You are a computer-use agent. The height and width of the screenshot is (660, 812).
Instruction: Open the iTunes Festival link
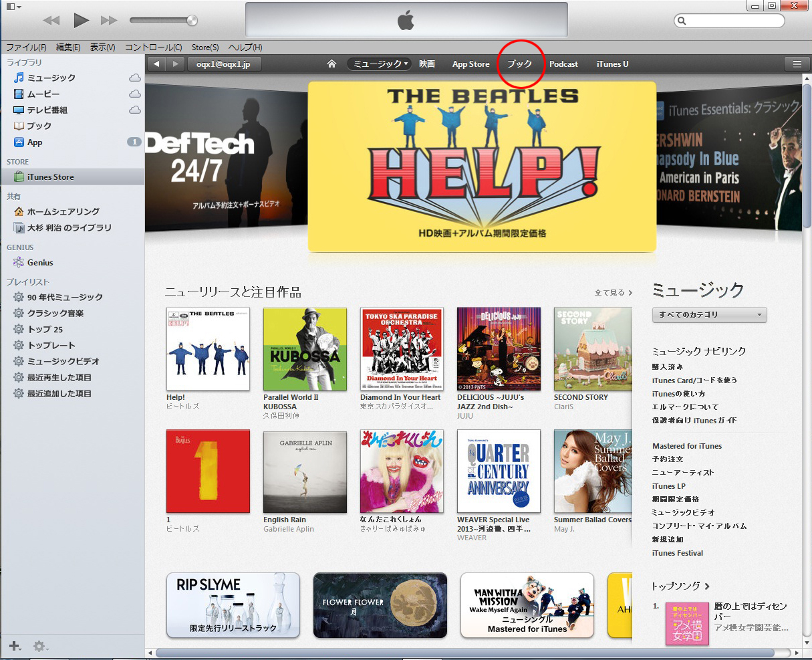pyautogui.click(x=678, y=553)
